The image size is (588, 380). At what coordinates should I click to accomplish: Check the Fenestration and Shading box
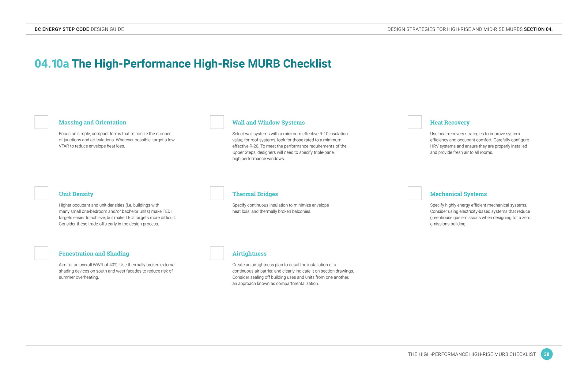(41, 253)
